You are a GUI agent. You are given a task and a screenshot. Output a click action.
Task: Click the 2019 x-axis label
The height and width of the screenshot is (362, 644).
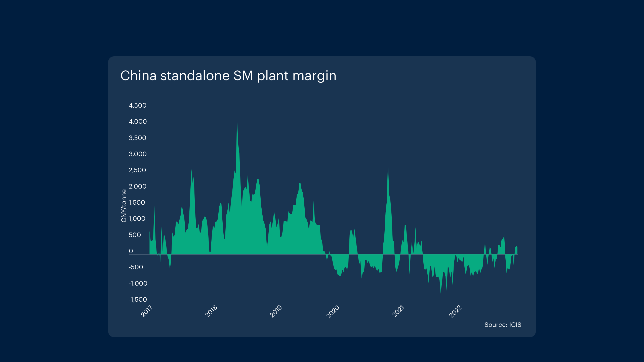[x=276, y=311]
